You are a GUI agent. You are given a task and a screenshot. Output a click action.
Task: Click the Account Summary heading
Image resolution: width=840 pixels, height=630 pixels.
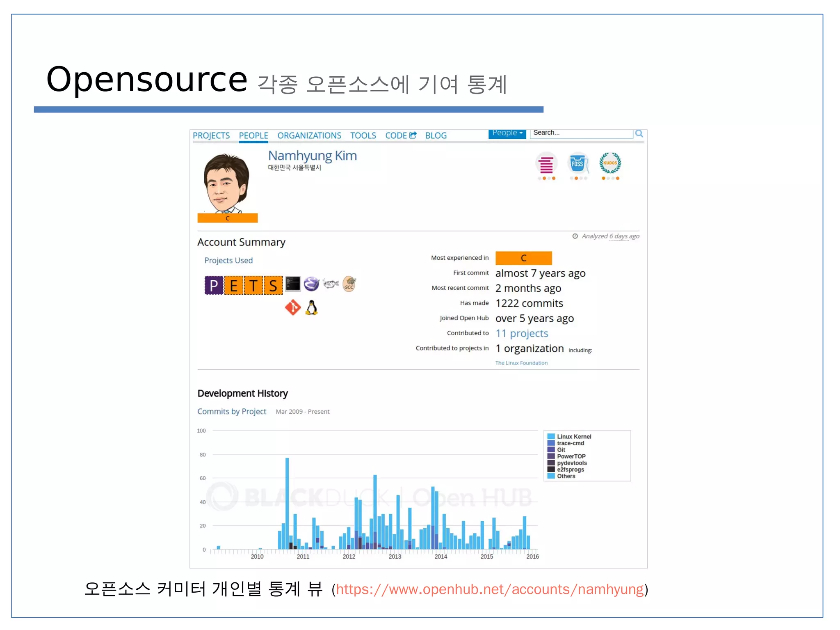click(x=241, y=242)
